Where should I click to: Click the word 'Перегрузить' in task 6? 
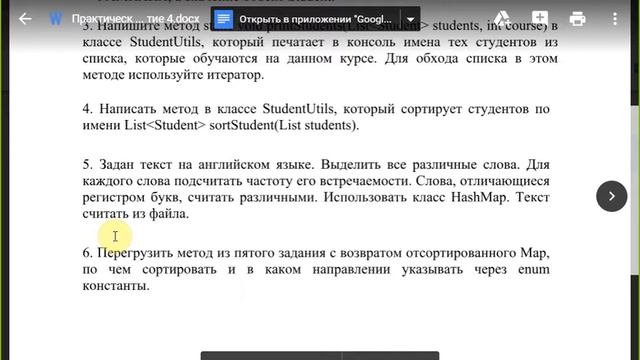pyautogui.click(x=135, y=253)
